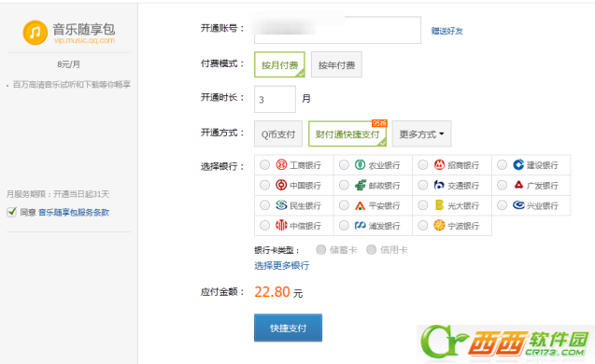This screenshot has height=364, width=595.
Task: Click the 民生银行 bank logo icon
Action: [281, 205]
